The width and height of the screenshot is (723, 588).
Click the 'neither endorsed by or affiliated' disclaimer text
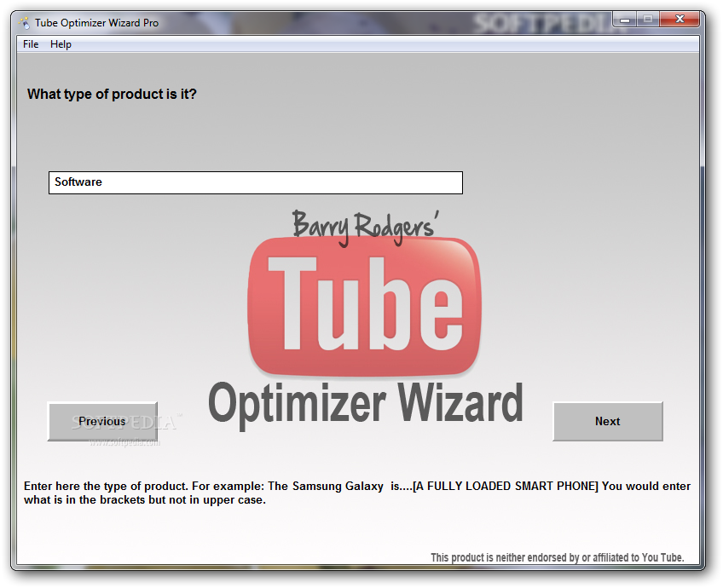point(557,557)
